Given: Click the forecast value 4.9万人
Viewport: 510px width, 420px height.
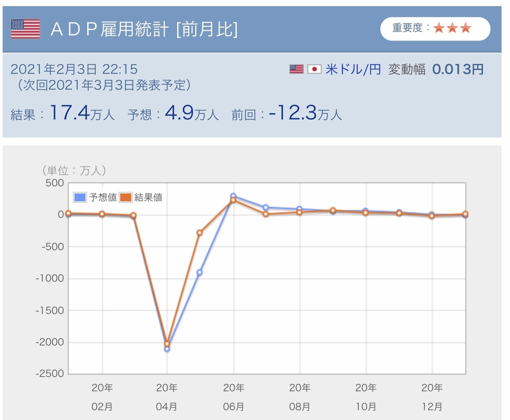Looking at the screenshot, I should [x=191, y=113].
